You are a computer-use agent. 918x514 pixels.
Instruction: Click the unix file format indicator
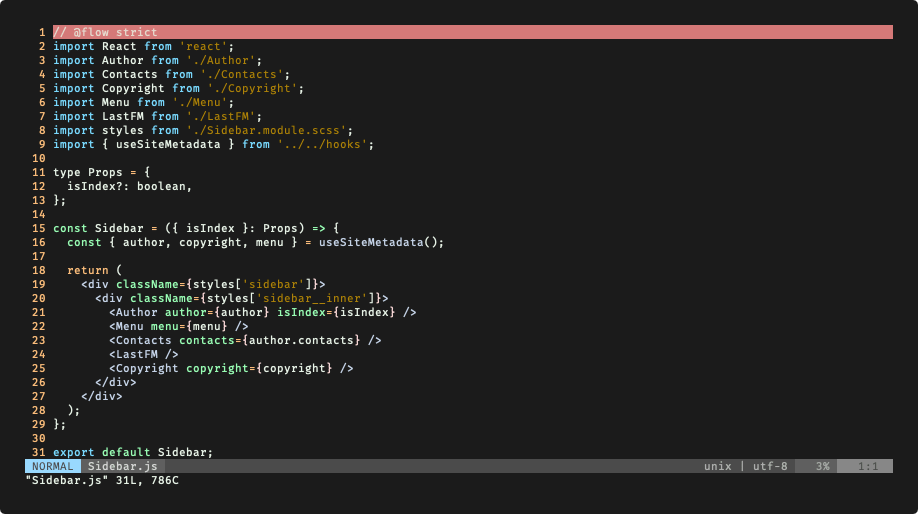pyautogui.click(x=718, y=466)
